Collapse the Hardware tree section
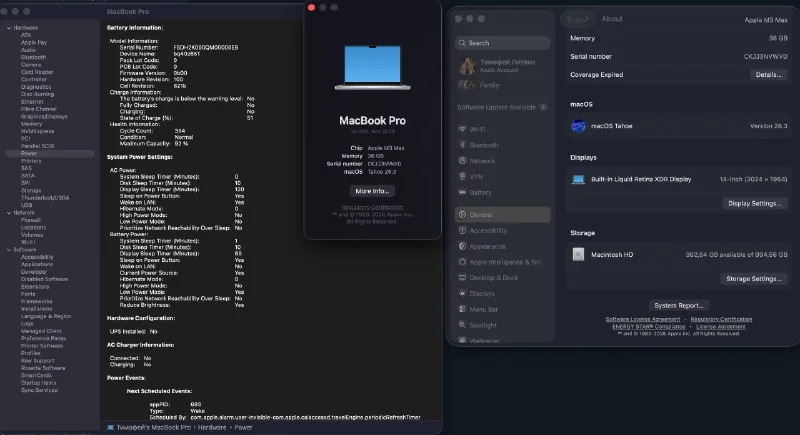800x435 pixels. point(9,28)
